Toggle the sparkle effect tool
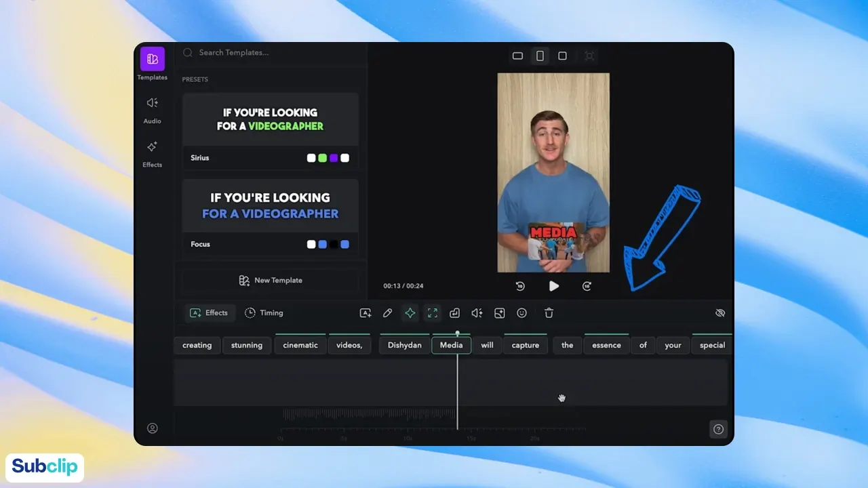The height and width of the screenshot is (488, 868). [410, 313]
